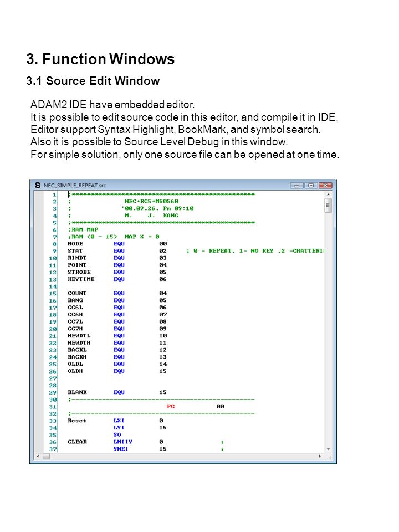Maximize the NEC_SIMPLE_REPEAT.src window
Screen dimensions: 399x532
point(311,185)
